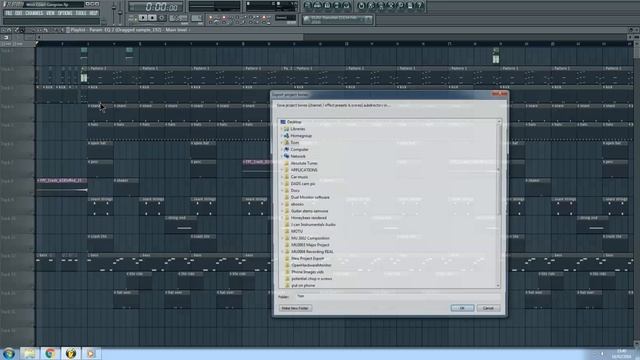Expand the Tom tree node arrow

pyautogui.click(x=282, y=142)
